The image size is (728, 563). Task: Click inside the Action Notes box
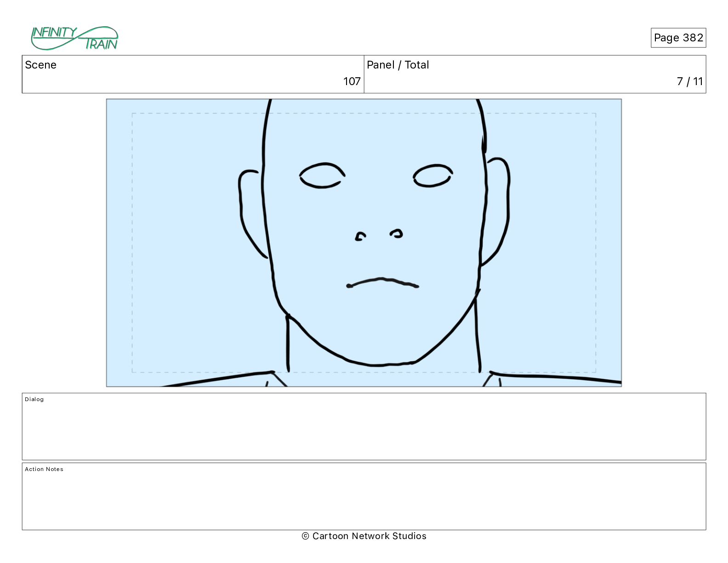pos(364,496)
